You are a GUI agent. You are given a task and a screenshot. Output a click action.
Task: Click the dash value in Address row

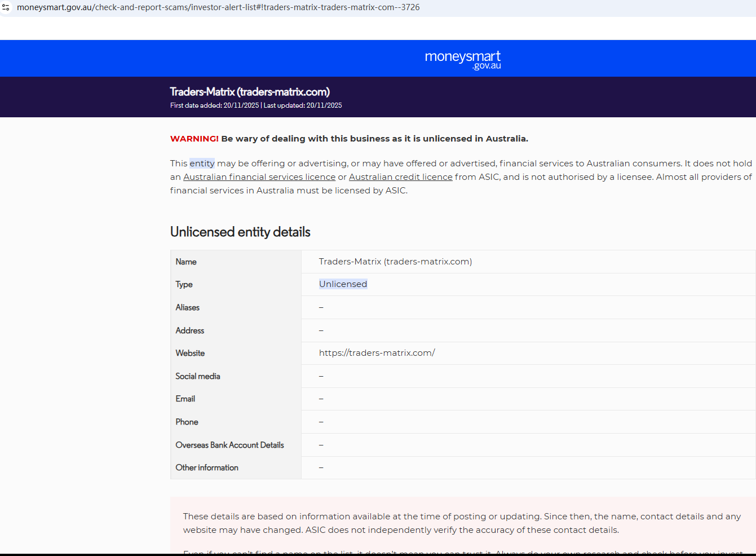321,330
